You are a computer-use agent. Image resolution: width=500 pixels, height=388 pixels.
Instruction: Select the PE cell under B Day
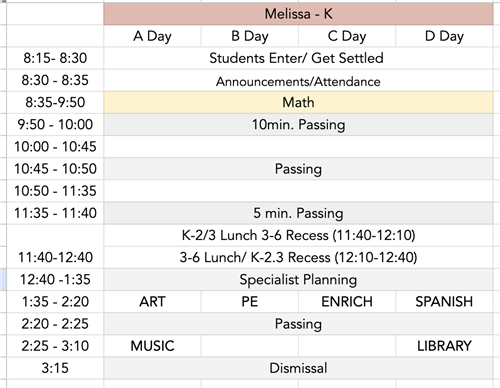[x=250, y=302]
